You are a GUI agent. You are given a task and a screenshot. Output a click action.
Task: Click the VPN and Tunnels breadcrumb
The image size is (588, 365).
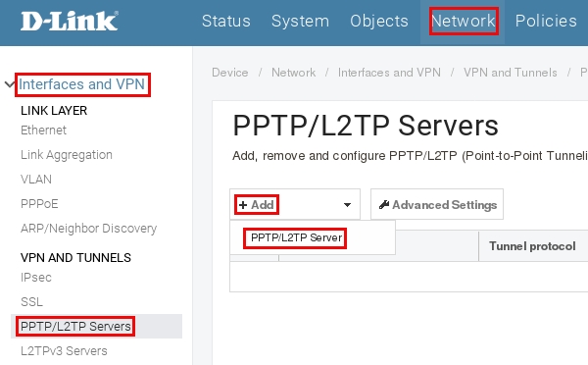[x=511, y=72]
